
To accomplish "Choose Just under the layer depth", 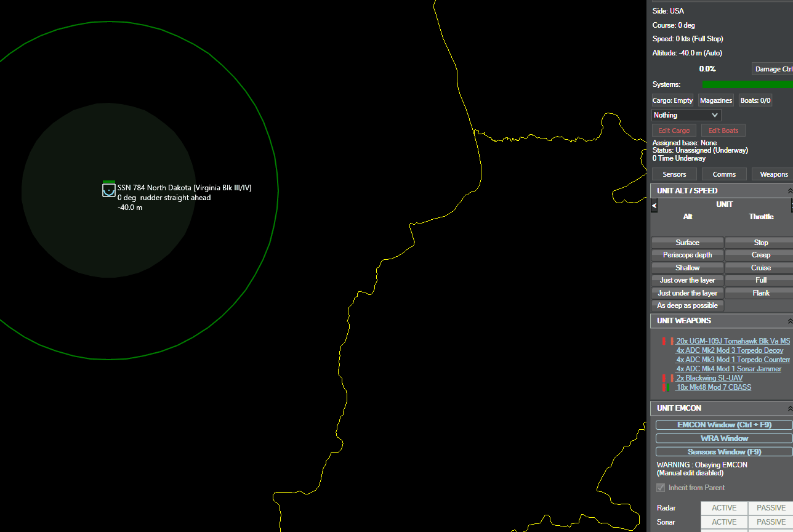I will tap(687, 293).
